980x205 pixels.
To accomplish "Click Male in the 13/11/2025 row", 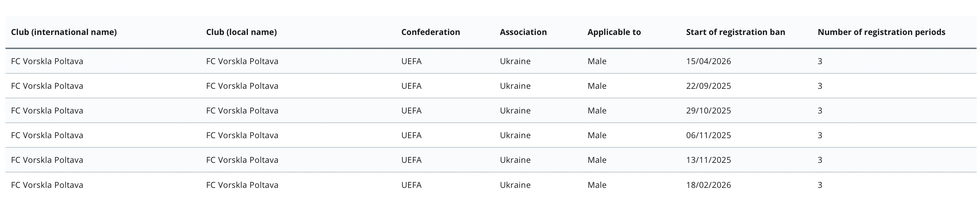I will (x=596, y=160).
